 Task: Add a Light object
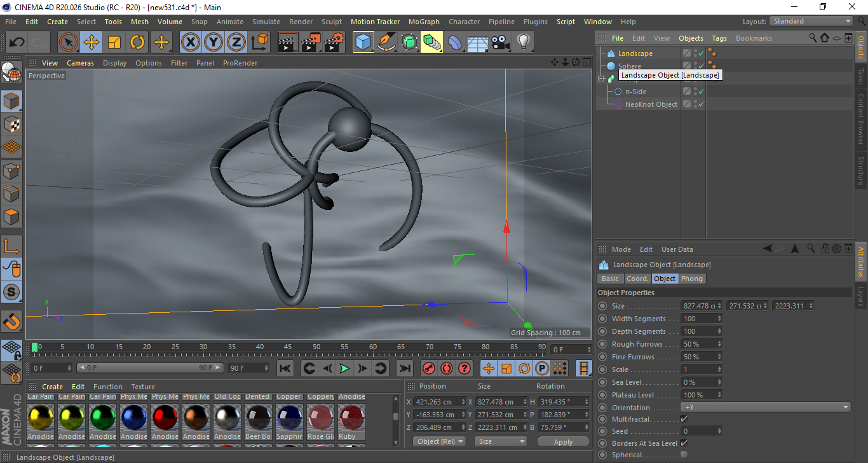524,43
